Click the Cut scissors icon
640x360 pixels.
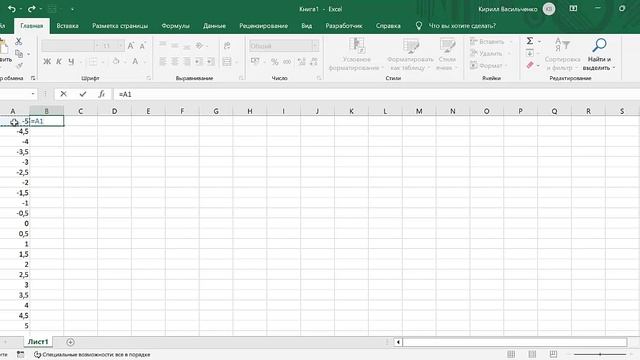coord(18,41)
